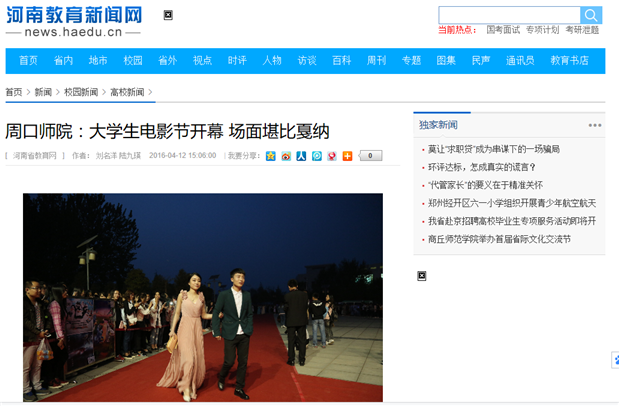Go to 图集 section in nav bar
Viewport: 619px width, 406px height.
[446, 60]
